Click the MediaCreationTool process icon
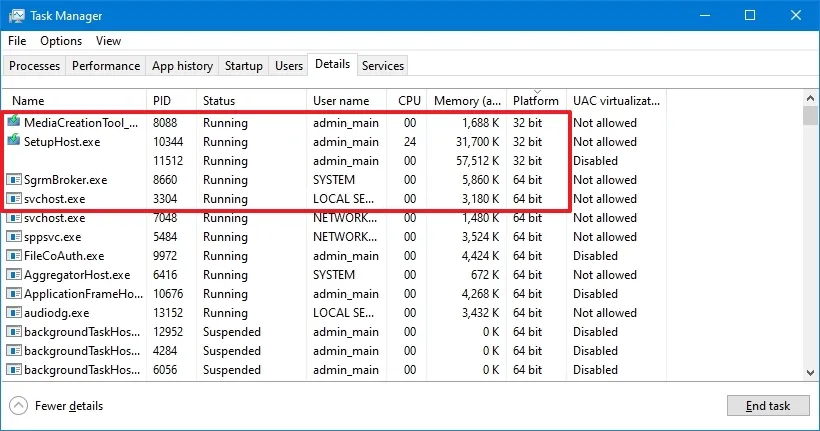820x431 pixels. click(14, 122)
